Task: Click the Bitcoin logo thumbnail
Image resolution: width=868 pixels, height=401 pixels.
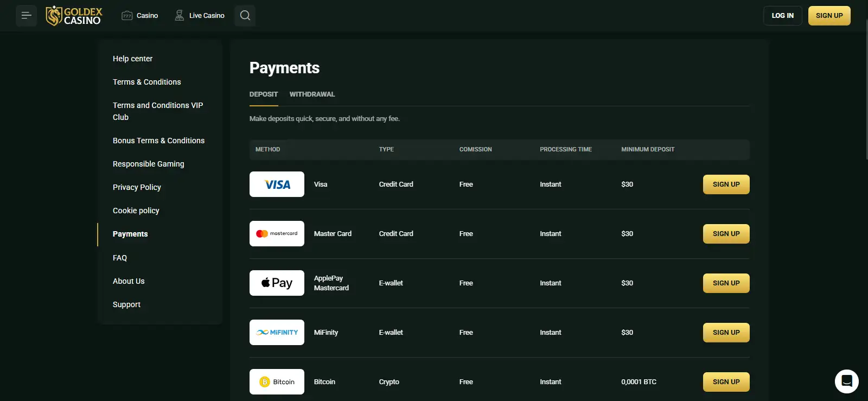Action: pos(277,382)
